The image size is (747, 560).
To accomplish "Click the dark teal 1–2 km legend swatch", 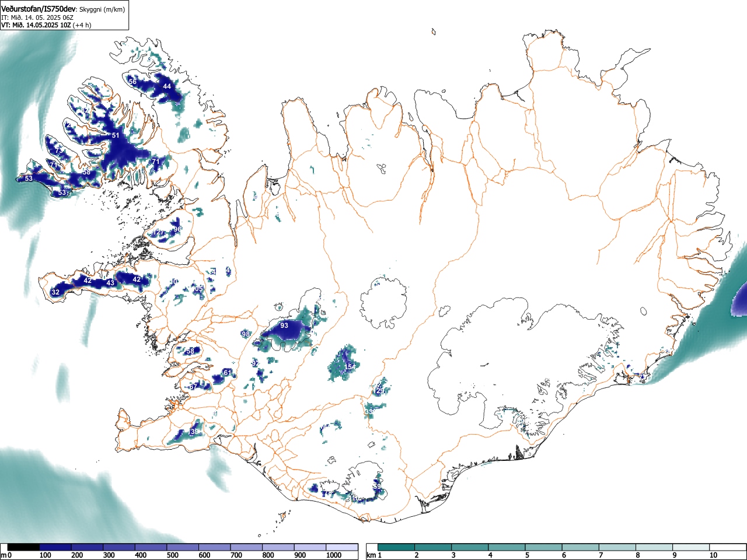I will tap(396, 547).
